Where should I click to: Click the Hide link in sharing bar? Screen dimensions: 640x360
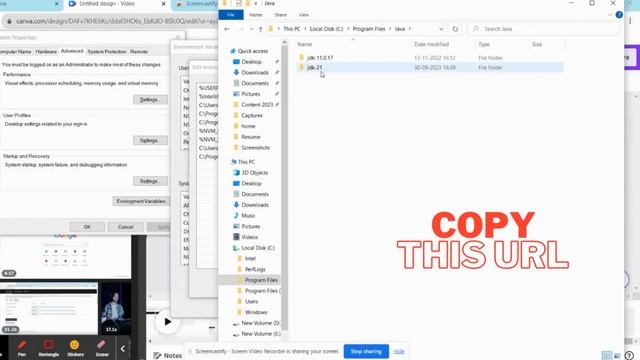(399, 351)
